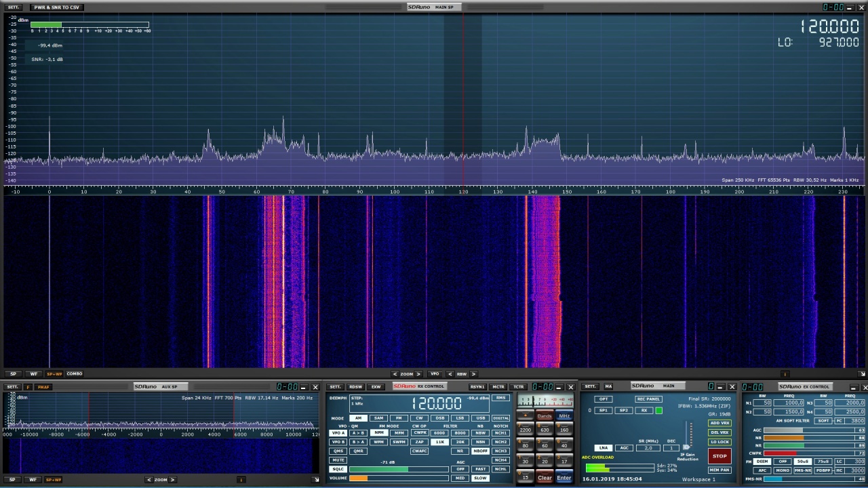Toggle the MUTE button in RX Control
868x488 pixels.
338,460
